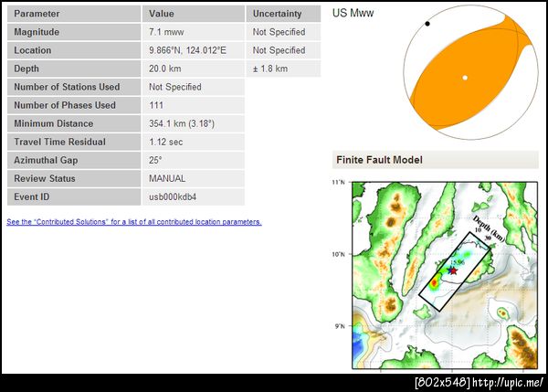Screen dimensions: 548x392
Task: Click the black dot on beachball diagram
Action: (427, 24)
